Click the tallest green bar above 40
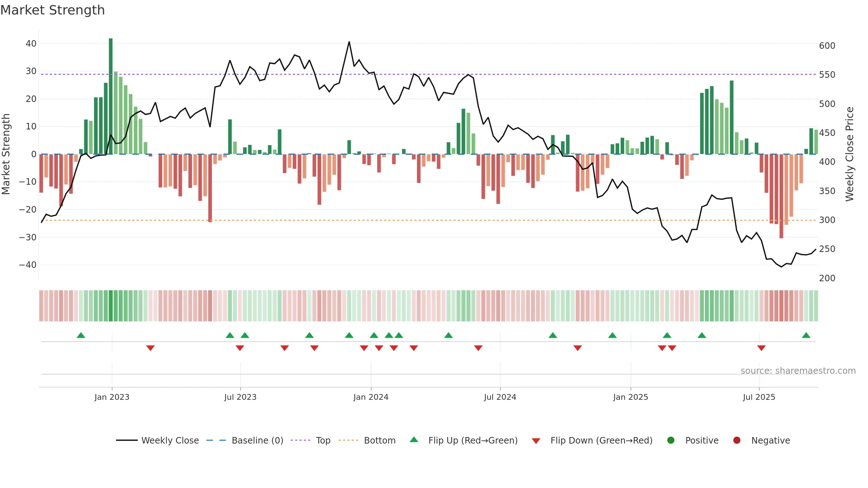The height and width of the screenshot is (488, 868). pos(111,96)
